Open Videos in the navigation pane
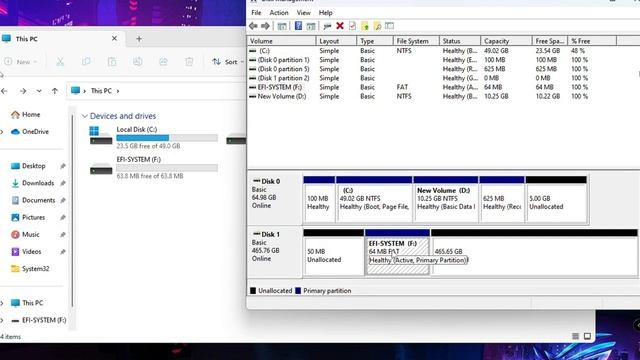The image size is (640, 360). (26, 252)
